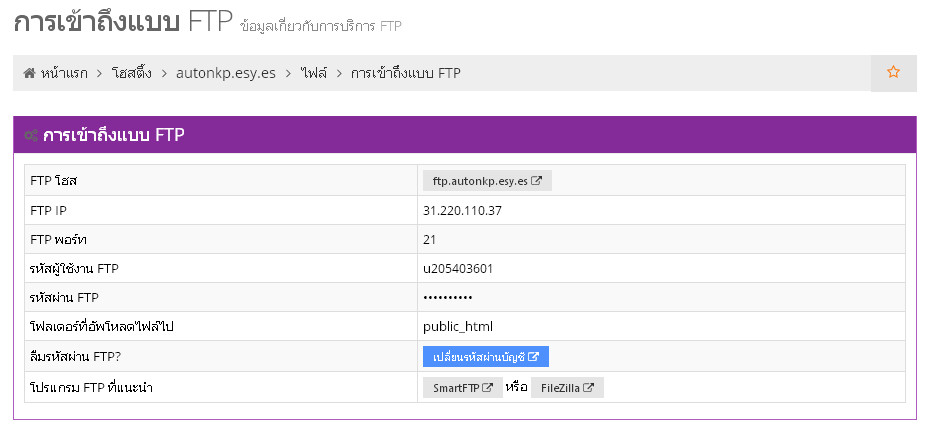928x429 pixels.
Task: Click the การเข้าถึงแบบ FTP breadcrumb item
Action: tap(405, 73)
